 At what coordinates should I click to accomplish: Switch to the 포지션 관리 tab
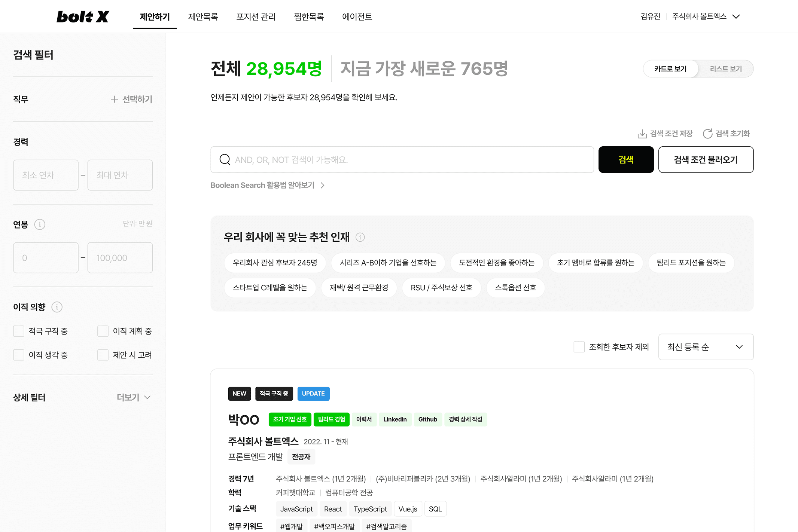pos(256,16)
